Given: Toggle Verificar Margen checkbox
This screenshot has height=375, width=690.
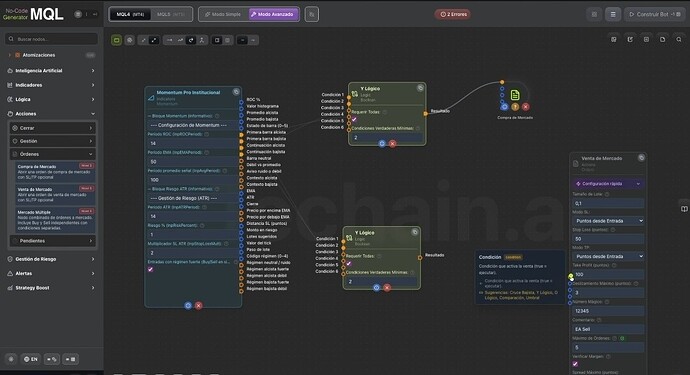Looking at the screenshot, I should tap(575, 364).
